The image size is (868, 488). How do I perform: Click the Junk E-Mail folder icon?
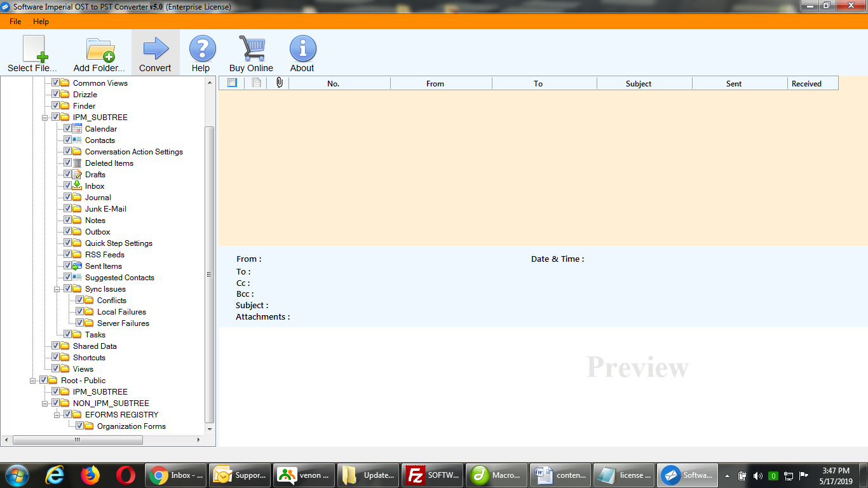click(77, 208)
